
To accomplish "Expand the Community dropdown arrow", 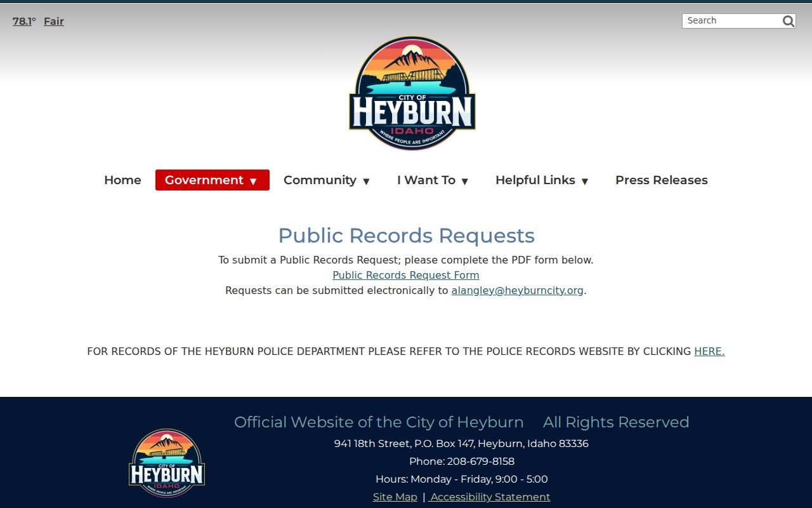I will (366, 181).
